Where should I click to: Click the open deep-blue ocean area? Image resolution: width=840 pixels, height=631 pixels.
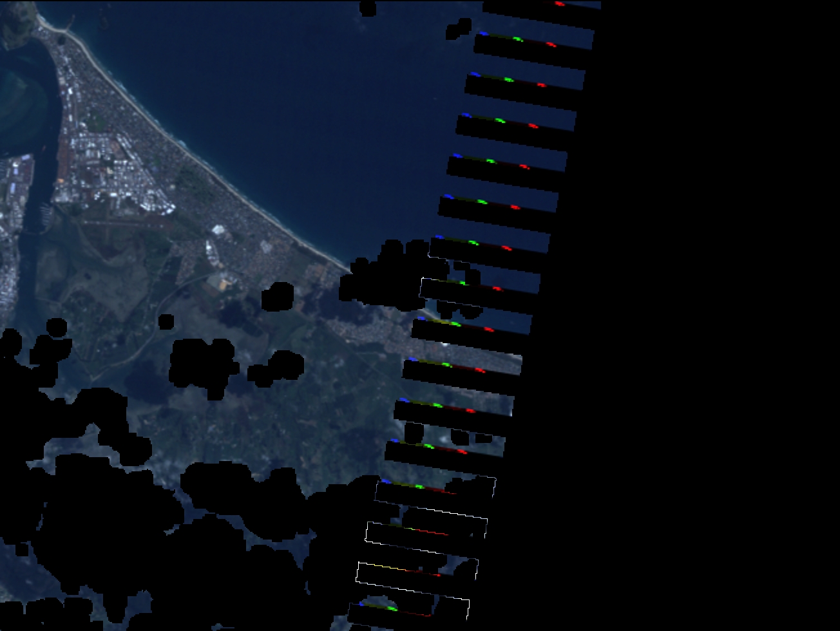point(290,97)
